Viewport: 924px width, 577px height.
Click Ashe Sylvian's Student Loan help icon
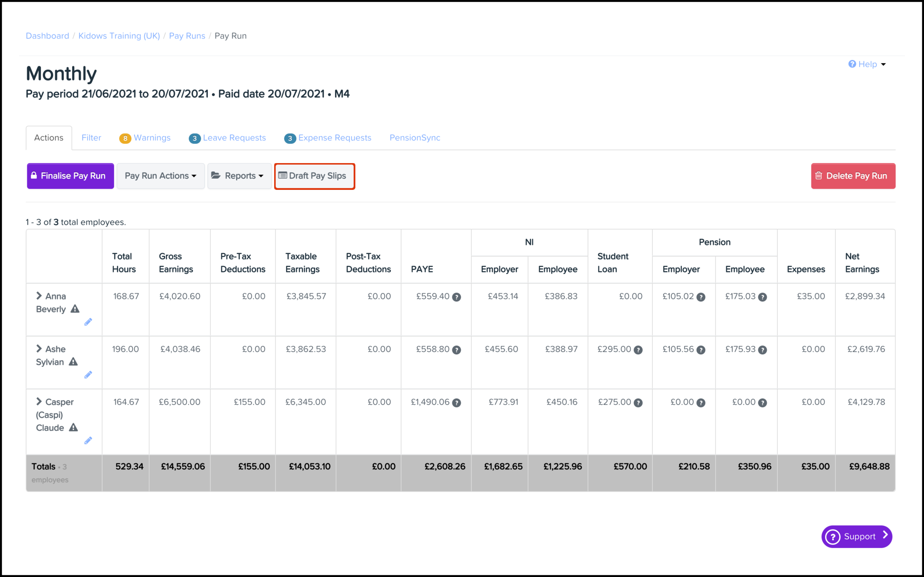(x=638, y=349)
